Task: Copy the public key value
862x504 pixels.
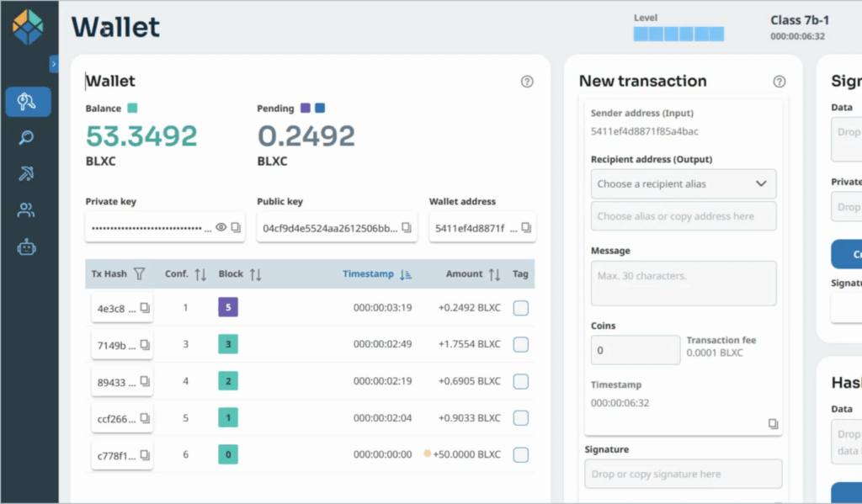Action: 407,228
